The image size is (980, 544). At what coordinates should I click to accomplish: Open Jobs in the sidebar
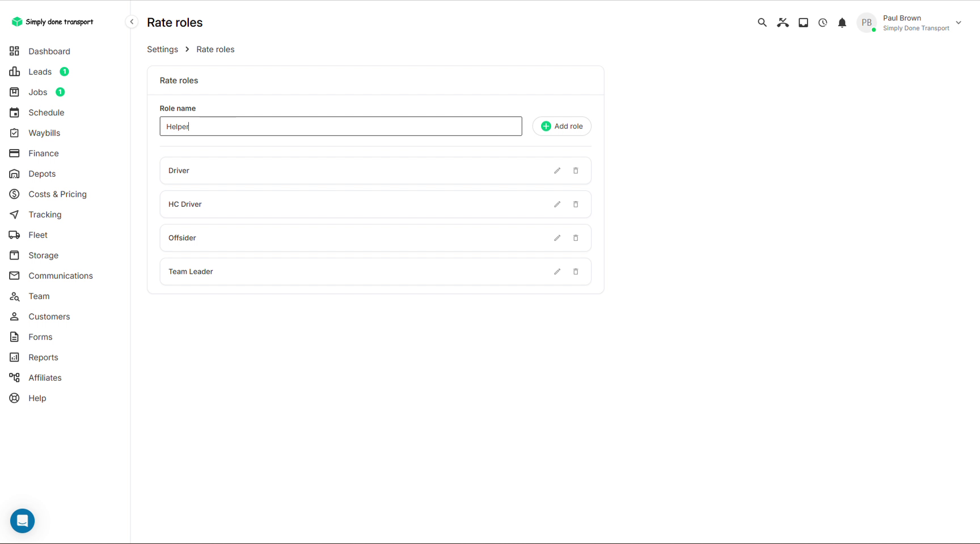click(37, 92)
